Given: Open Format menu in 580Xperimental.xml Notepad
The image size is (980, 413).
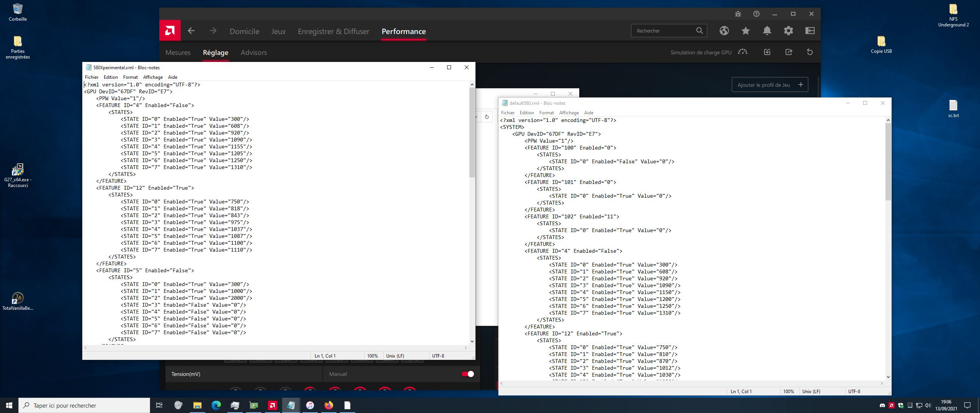Looking at the screenshot, I should click(x=130, y=77).
